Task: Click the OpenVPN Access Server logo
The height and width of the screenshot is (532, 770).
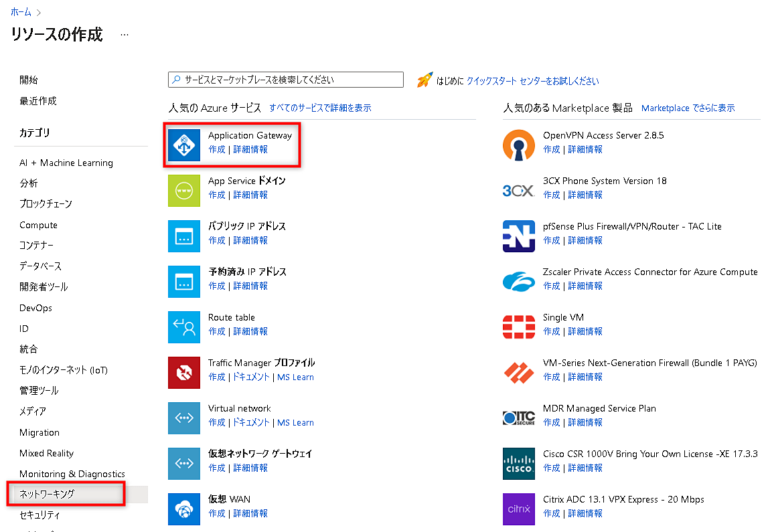Action: [518, 145]
